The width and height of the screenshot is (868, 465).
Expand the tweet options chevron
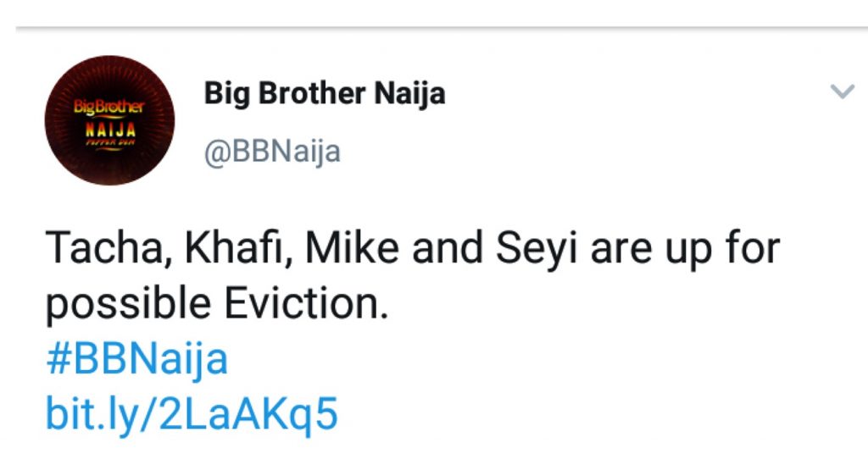pos(842,91)
